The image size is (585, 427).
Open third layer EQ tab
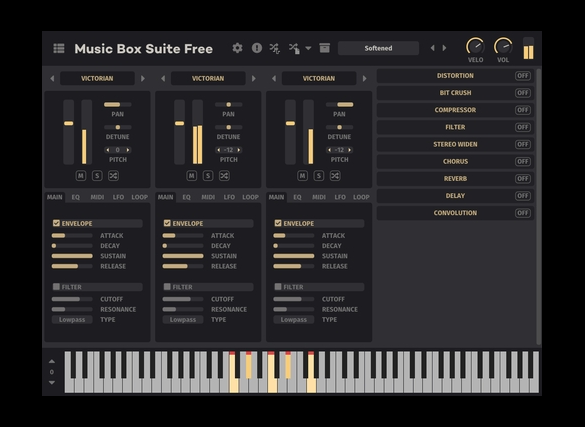tap(297, 197)
